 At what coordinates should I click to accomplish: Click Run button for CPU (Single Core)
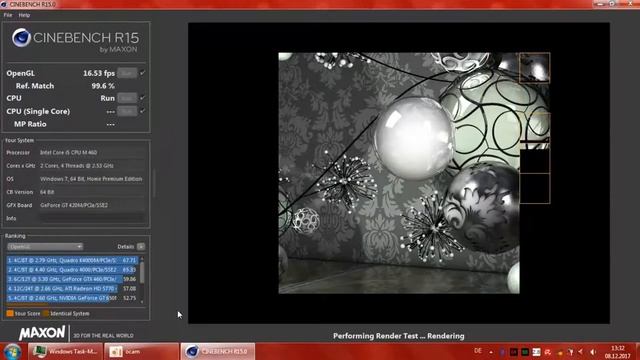click(127, 111)
